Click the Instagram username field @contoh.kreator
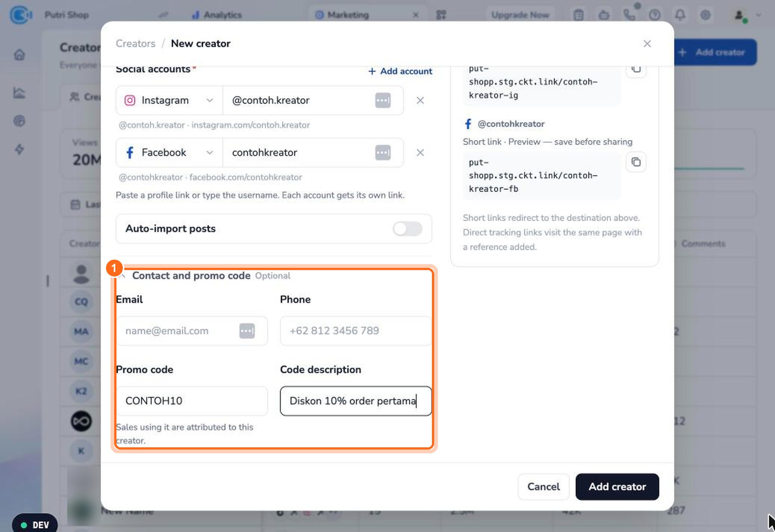775x532 pixels. point(313,100)
